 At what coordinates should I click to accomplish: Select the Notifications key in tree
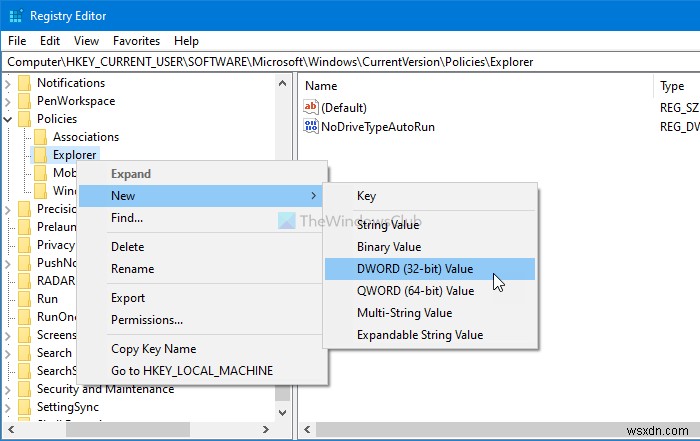(71, 83)
